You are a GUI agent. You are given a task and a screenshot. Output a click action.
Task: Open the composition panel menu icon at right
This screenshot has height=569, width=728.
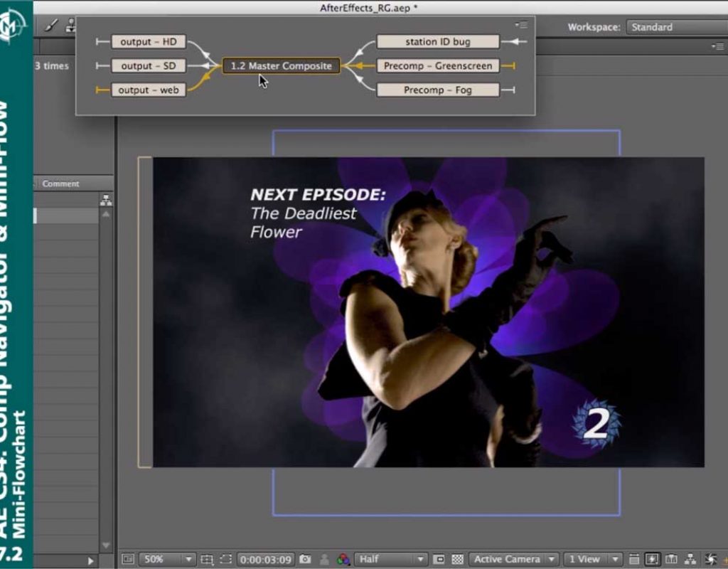pyautogui.click(x=718, y=46)
